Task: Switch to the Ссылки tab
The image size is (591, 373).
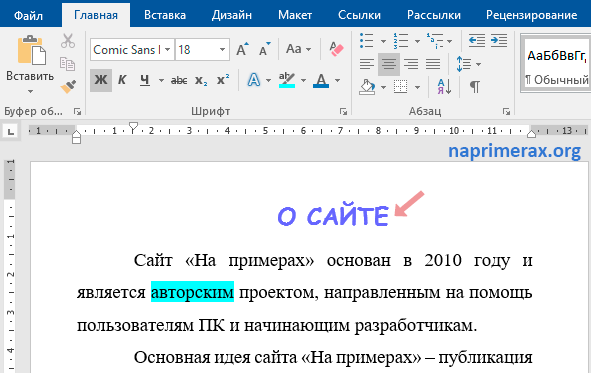Action: [359, 15]
